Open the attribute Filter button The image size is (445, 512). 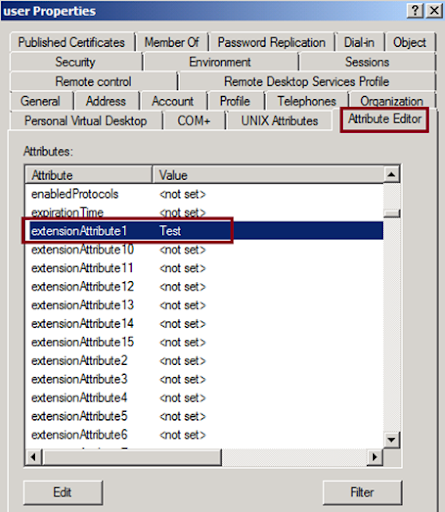pyautogui.click(x=362, y=492)
